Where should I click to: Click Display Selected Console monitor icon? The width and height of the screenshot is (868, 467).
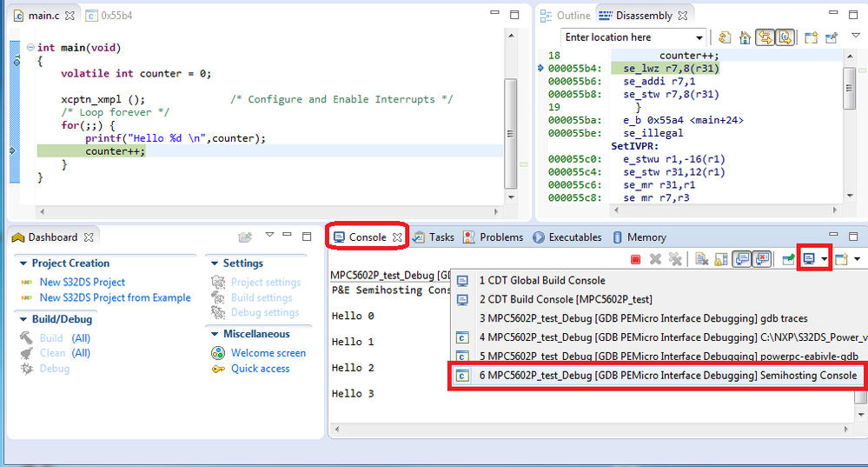[809, 259]
